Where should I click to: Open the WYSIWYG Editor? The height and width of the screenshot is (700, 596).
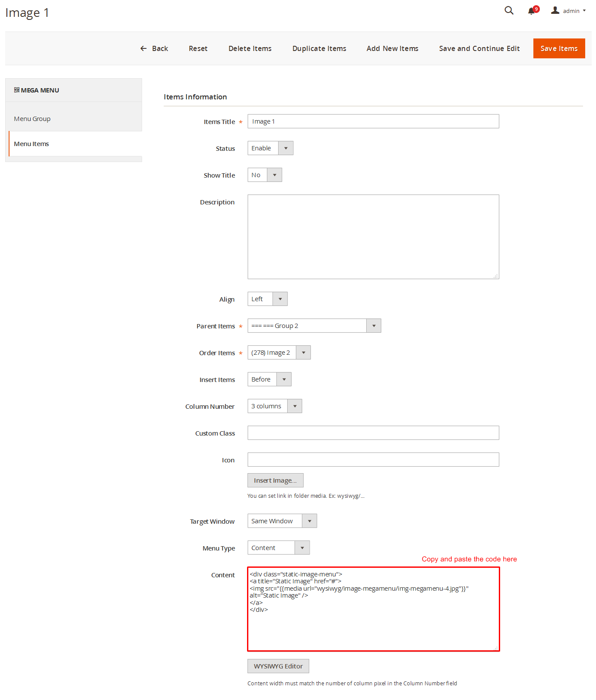pos(278,666)
